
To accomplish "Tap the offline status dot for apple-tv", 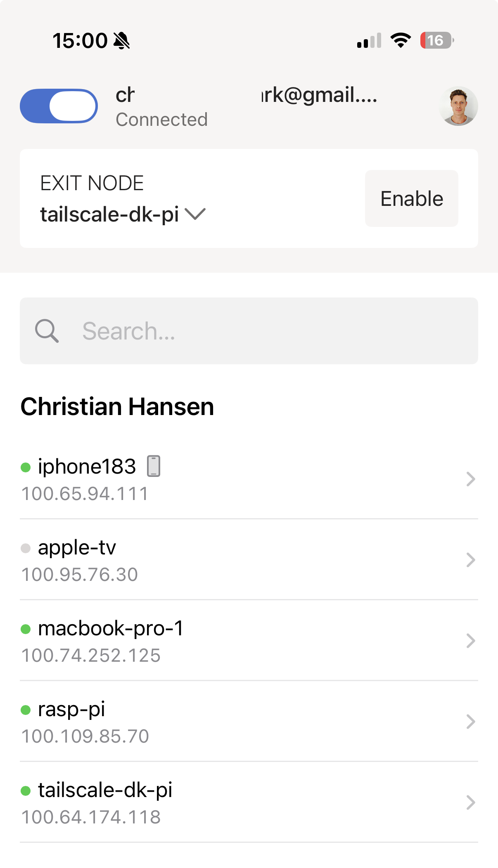I will [x=26, y=548].
